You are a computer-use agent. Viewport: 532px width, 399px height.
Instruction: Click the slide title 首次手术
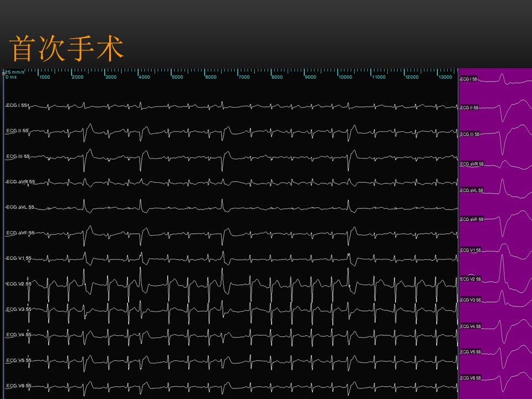[66, 49]
